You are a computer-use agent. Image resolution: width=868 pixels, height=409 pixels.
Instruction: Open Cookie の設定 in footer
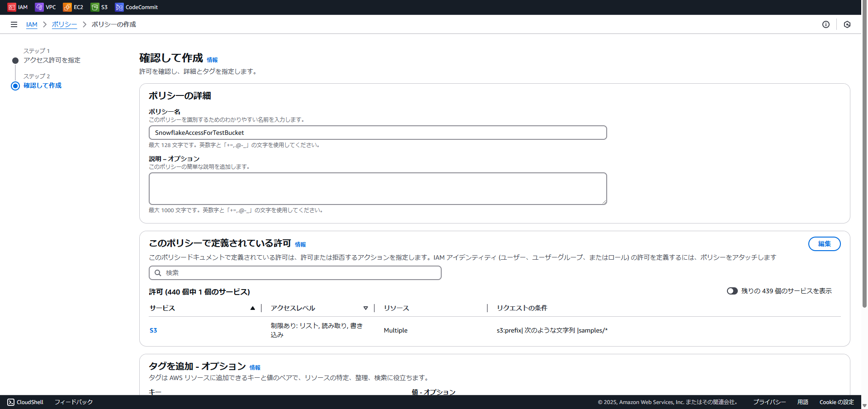click(x=837, y=402)
